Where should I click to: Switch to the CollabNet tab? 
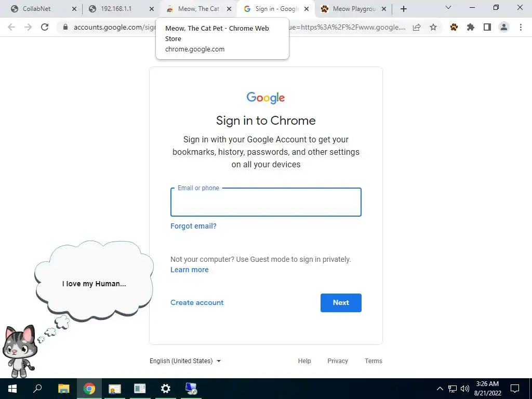[x=44, y=9]
